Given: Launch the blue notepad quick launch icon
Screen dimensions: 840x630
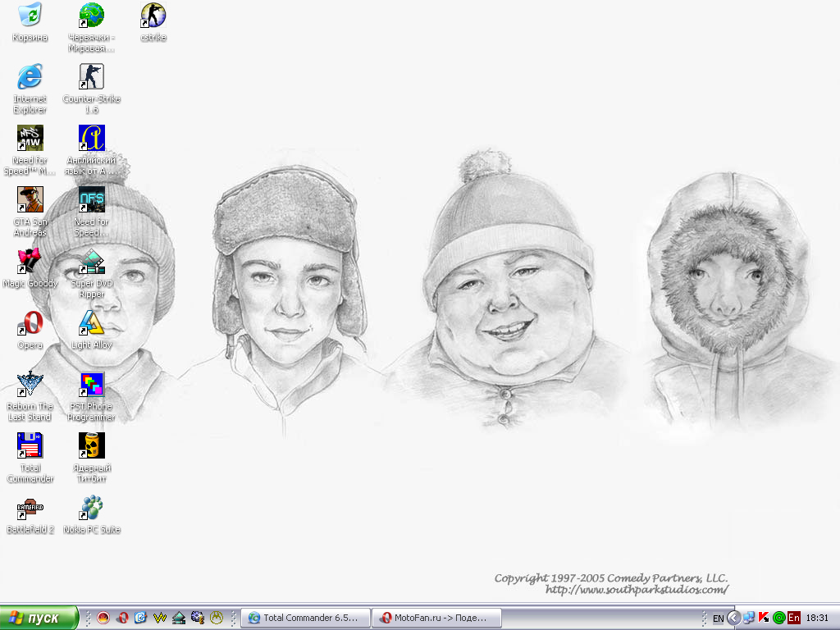Looking at the screenshot, I should tap(140, 618).
